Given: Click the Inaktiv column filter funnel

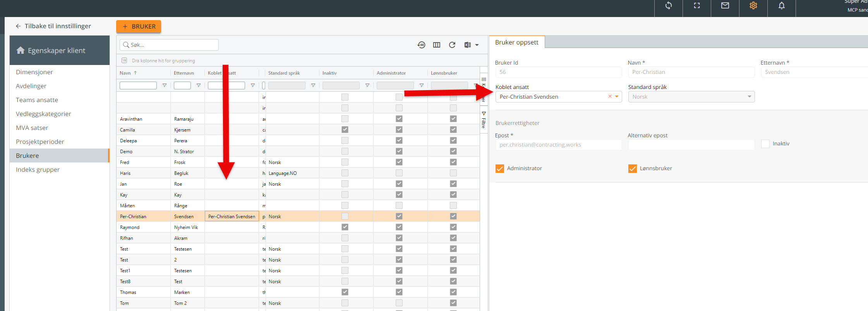Looking at the screenshot, I should 367,85.
